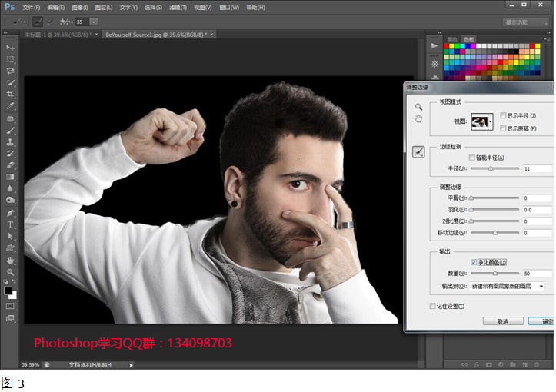Click the Zoom tool in the Refine Edge dialog
Viewport: 556px width, 392px height.
click(418, 107)
